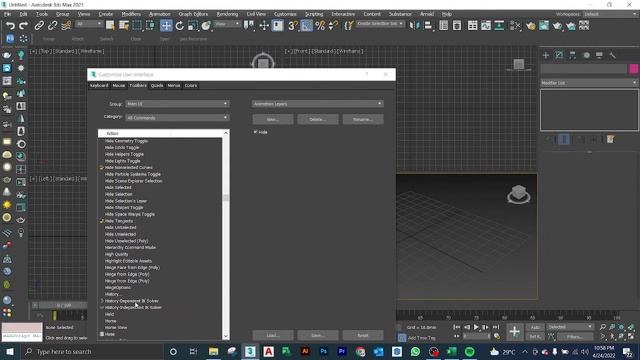Toggle the Percent Snap icon
640x360 pixels.
pos(320,26)
